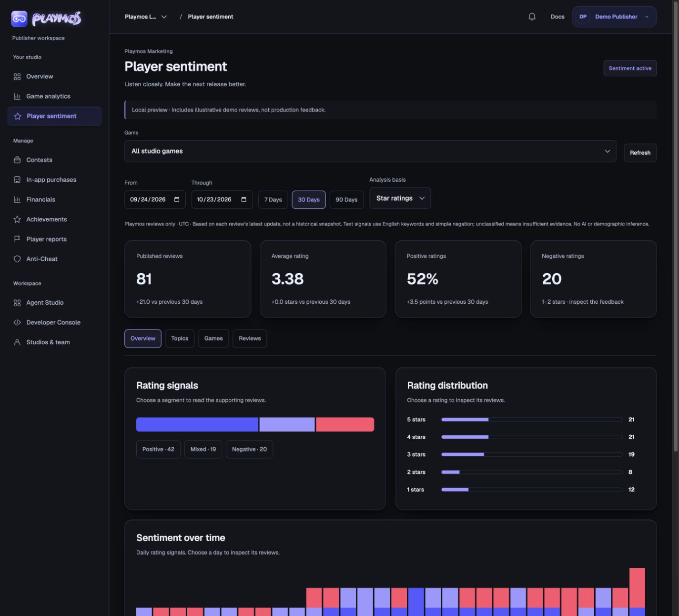Click the From date input 09/24/2026
679x616 pixels.
tap(155, 200)
